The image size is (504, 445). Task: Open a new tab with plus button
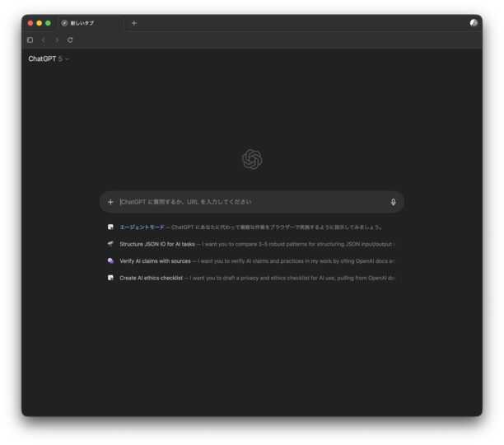click(134, 23)
